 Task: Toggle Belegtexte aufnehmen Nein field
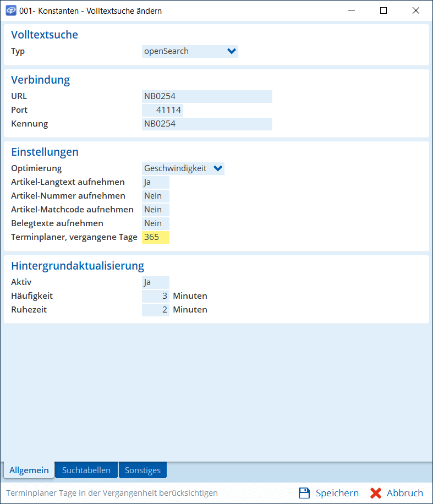tap(155, 223)
